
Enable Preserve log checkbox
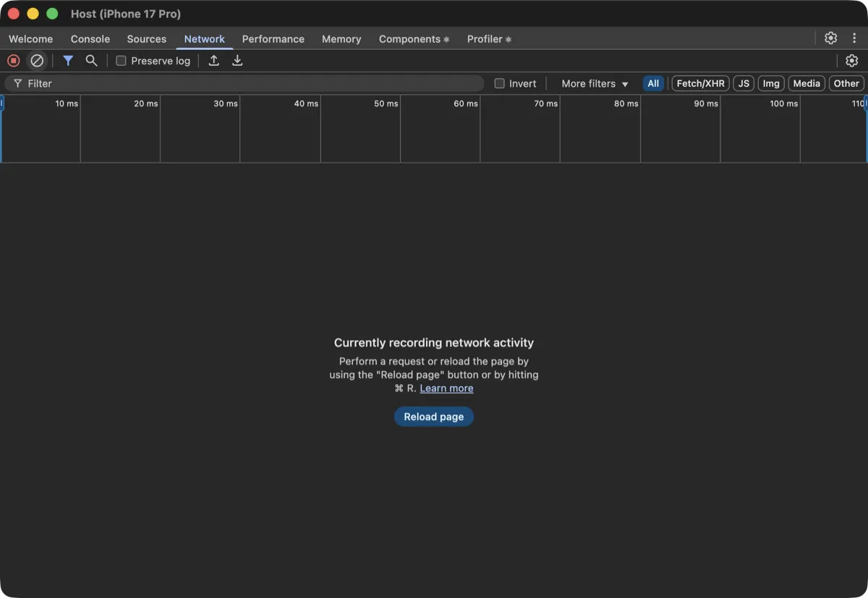tap(121, 61)
